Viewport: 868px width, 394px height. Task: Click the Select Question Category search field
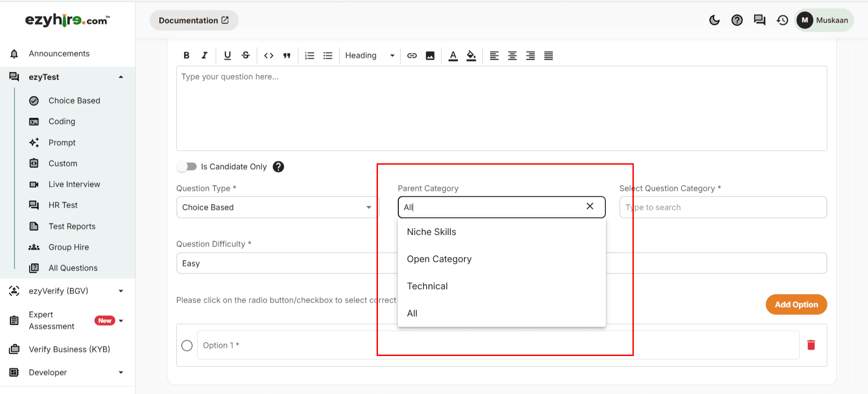(x=723, y=207)
